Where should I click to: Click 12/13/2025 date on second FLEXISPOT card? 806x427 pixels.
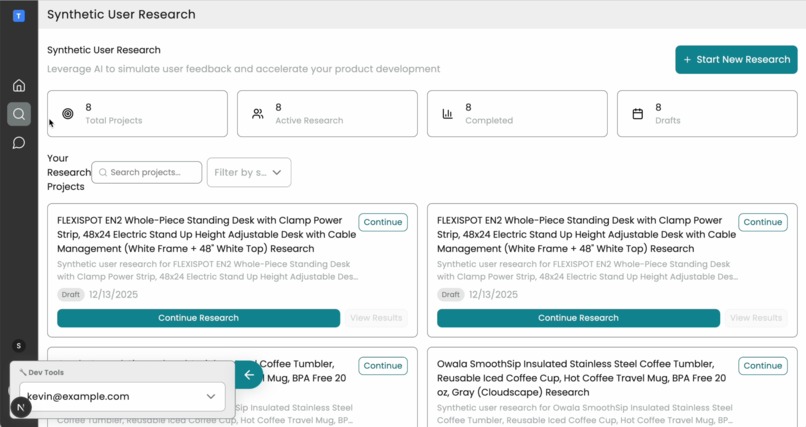[493, 294]
